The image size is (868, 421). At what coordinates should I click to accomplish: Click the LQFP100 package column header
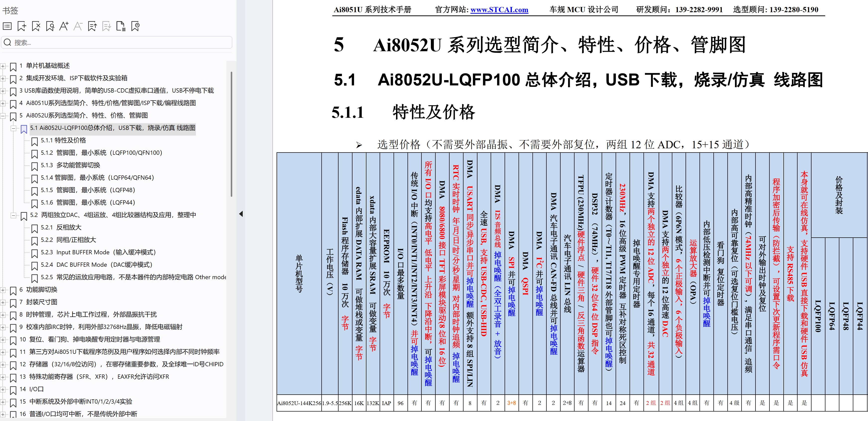coord(818,316)
